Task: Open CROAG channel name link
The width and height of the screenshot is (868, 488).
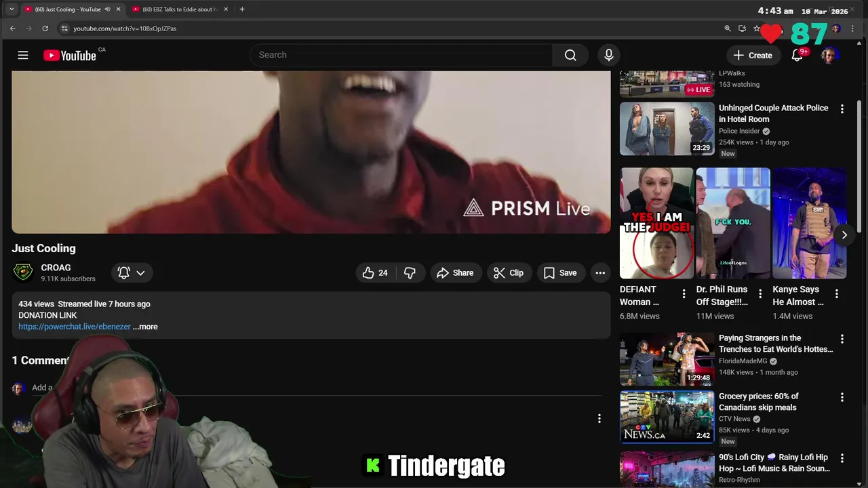Action: pyautogui.click(x=56, y=268)
